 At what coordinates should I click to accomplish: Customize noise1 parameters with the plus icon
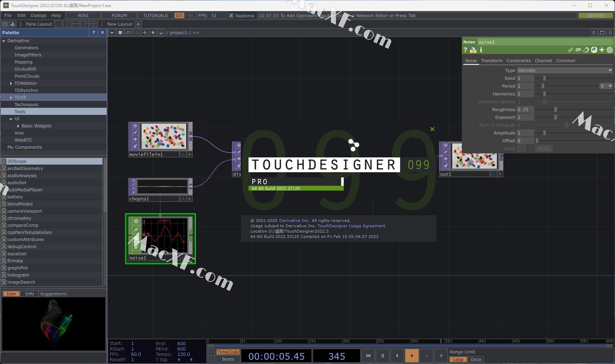point(602,50)
